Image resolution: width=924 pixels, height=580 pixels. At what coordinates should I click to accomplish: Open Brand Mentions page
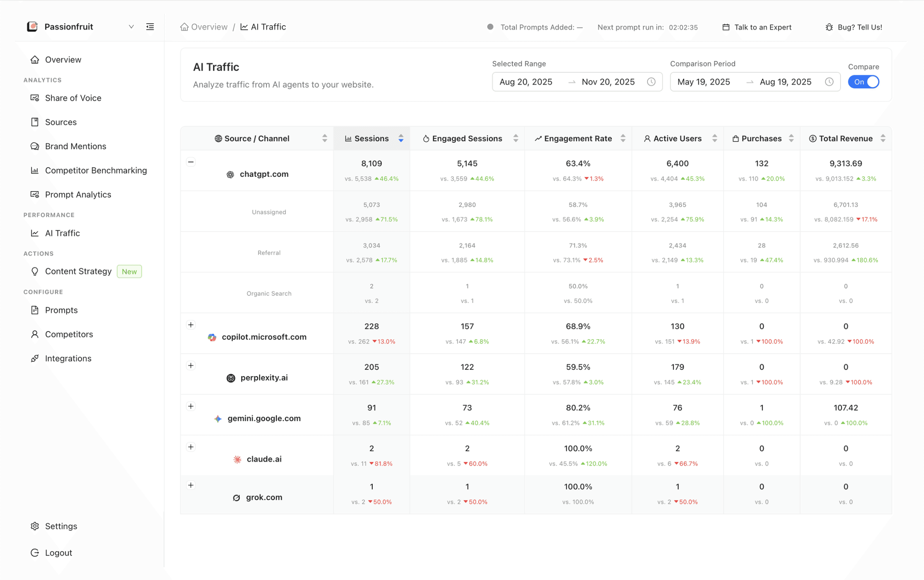pos(75,146)
